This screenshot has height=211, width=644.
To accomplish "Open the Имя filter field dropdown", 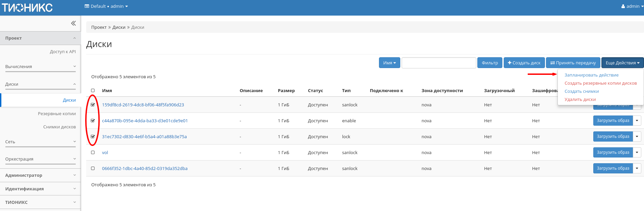I will click(x=389, y=63).
